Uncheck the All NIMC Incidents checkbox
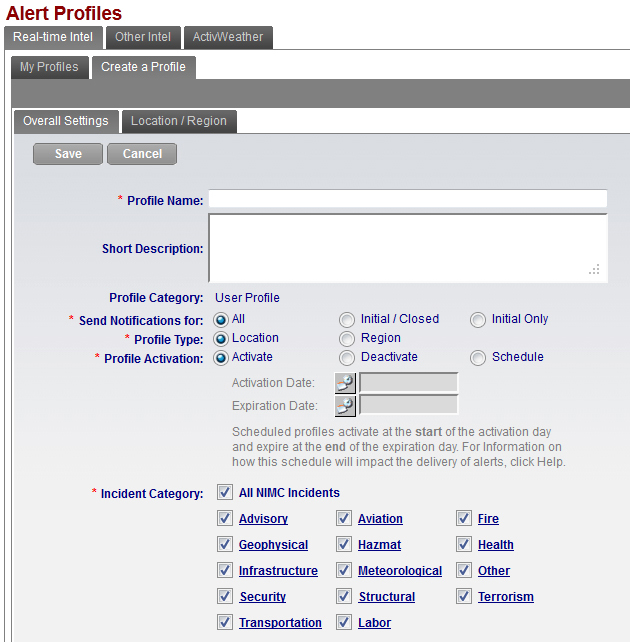Viewport: 630px width, 642px height. tap(224, 493)
